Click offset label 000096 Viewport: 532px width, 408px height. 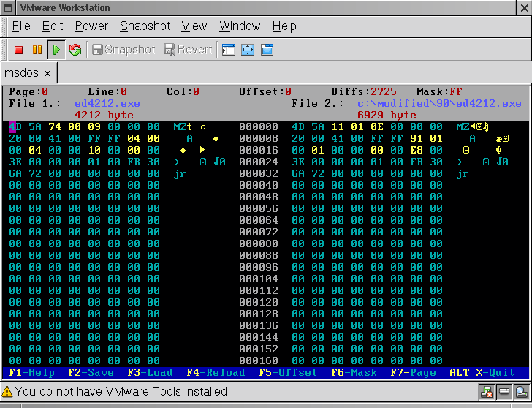(x=259, y=267)
